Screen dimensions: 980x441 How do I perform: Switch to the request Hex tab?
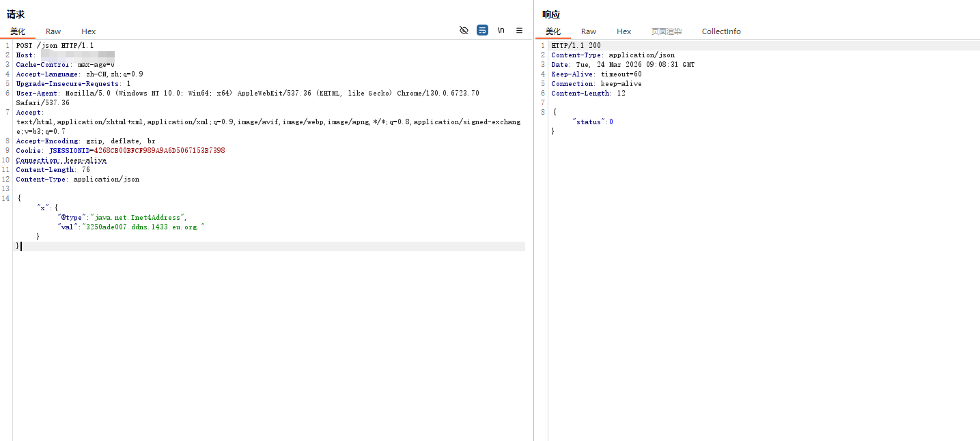pos(88,31)
